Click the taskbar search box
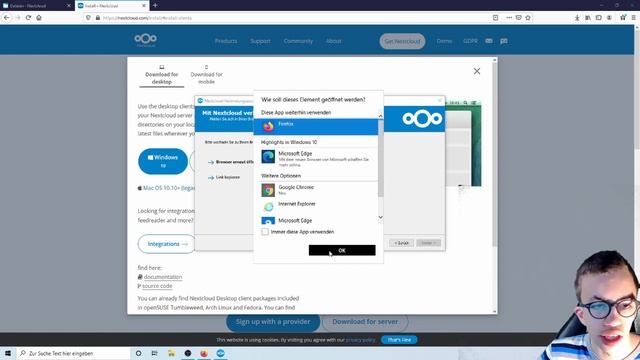The width and height of the screenshot is (640, 360). 73,353
